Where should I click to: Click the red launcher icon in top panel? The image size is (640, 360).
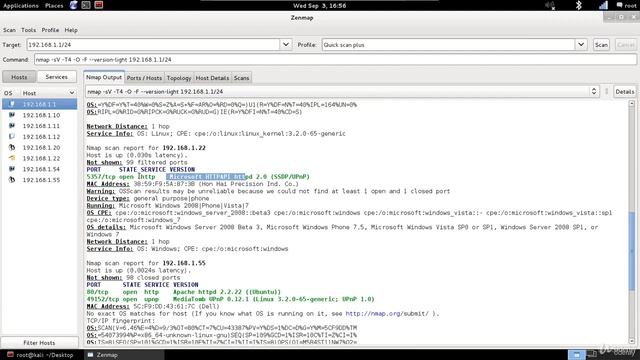point(99,5)
